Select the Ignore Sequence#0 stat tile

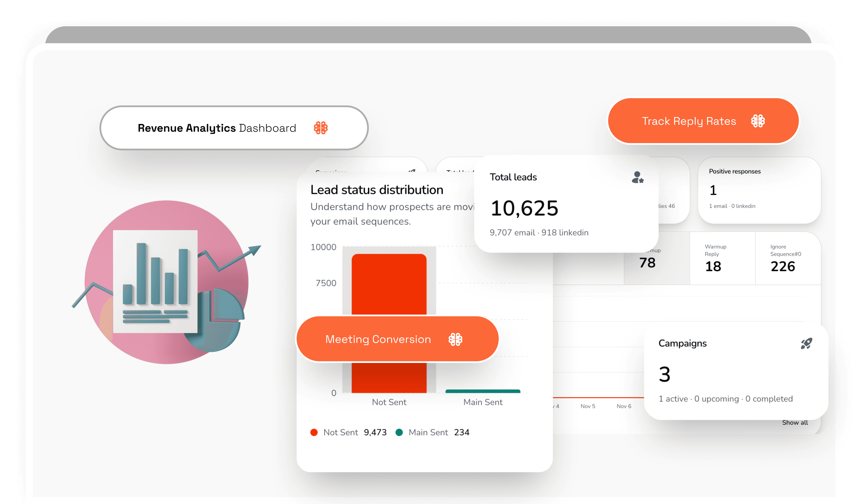pos(788,259)
